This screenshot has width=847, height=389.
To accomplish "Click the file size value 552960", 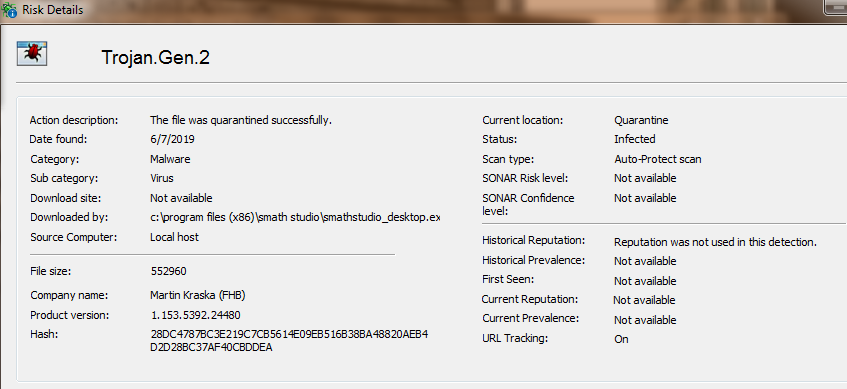I will click(169, 271).
